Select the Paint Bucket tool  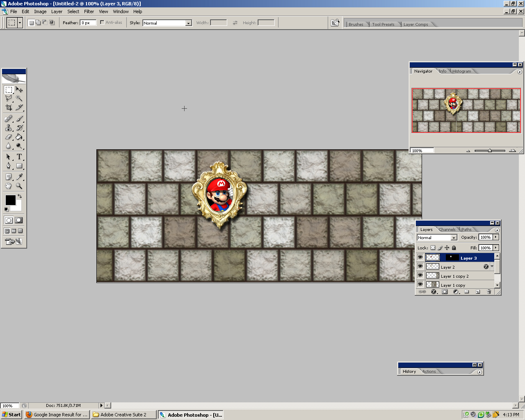pyautogui.click(x=19, y=137)
